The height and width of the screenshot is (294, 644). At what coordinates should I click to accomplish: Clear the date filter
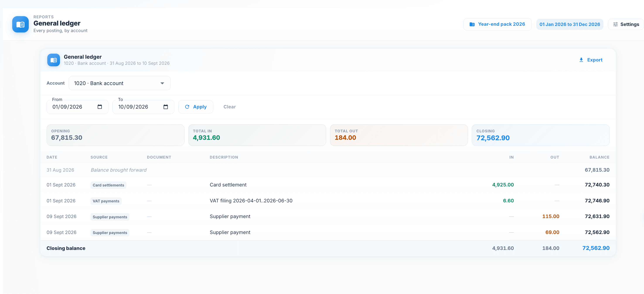(x=229, y=107)
